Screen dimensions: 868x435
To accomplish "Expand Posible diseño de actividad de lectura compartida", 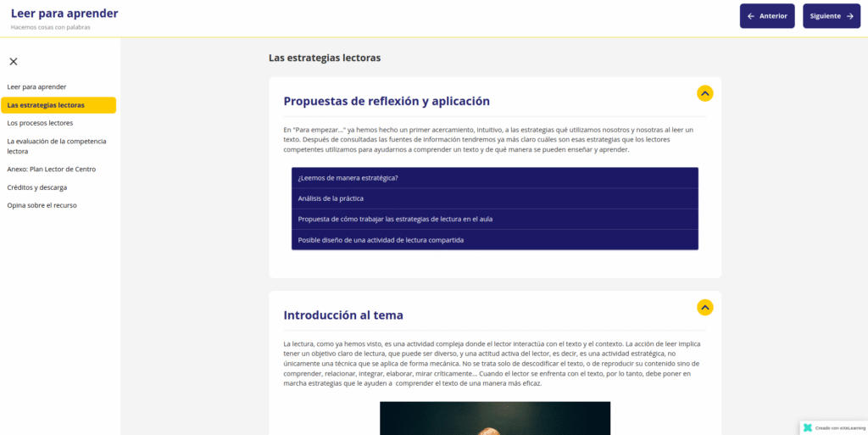I will (494, 240).
